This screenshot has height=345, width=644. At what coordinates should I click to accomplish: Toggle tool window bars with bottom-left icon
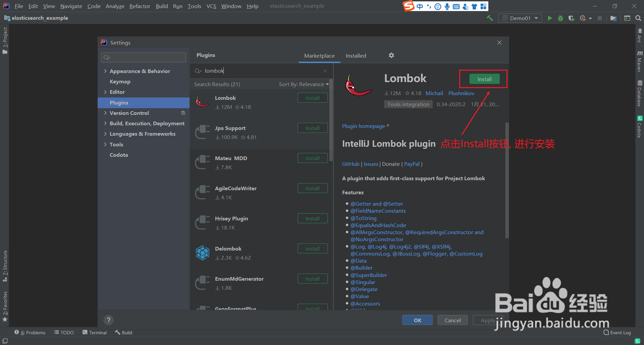(x=5, y=341)
